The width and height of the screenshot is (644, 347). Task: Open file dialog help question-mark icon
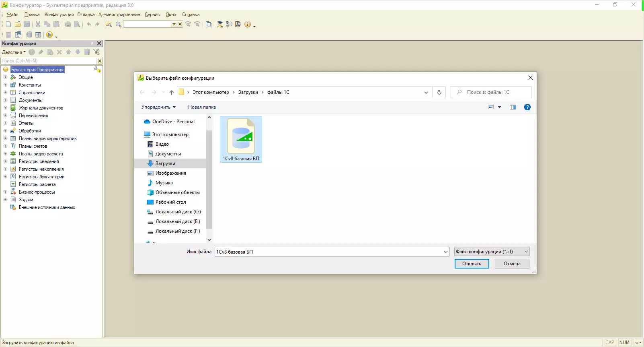(527, 107)
